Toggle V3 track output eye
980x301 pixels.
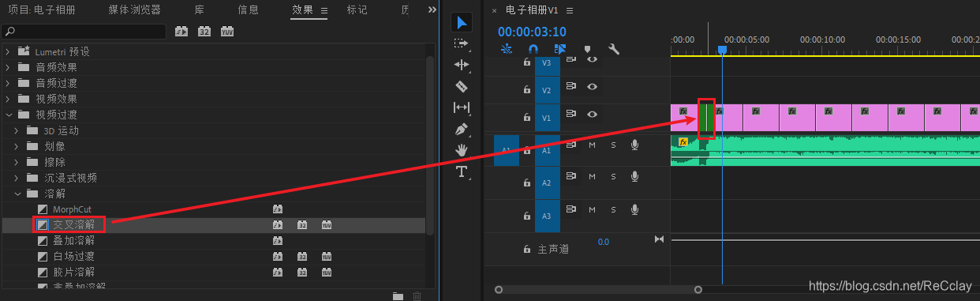point(592,59)
